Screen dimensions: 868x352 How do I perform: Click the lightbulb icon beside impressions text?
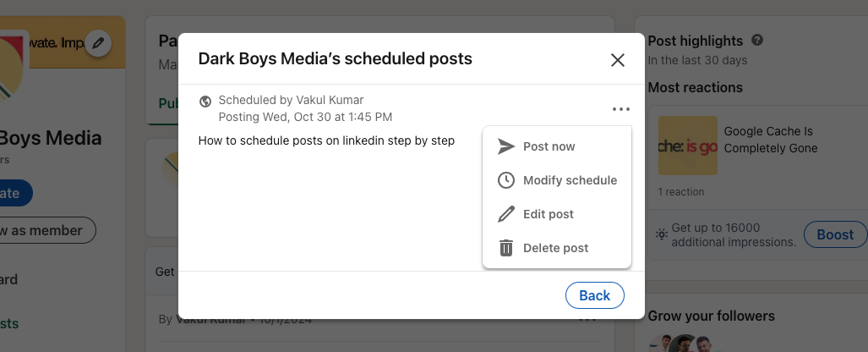click(662, 234)
